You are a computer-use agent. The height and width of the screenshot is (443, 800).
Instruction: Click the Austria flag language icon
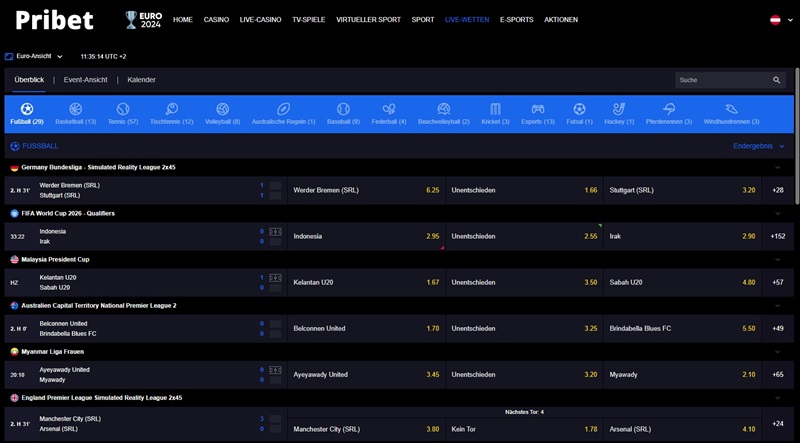click(x=775, y=20)
